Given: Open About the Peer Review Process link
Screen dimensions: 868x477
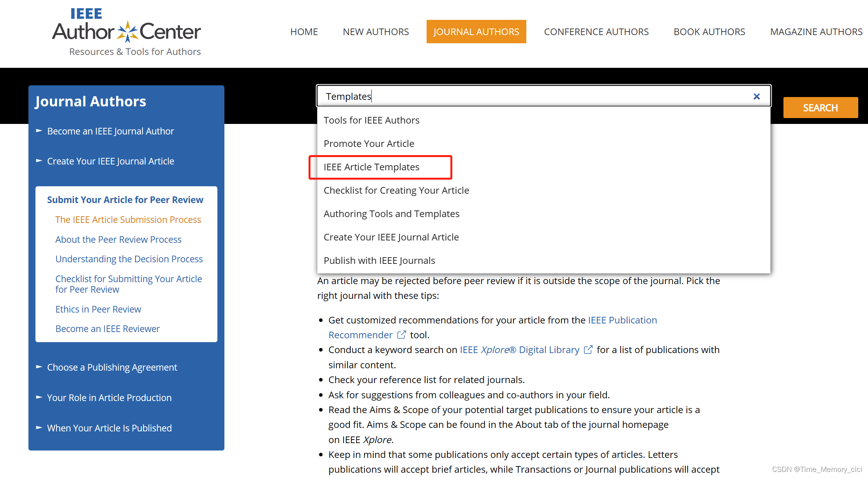Looking at the screenshot, I should (118, 239).
